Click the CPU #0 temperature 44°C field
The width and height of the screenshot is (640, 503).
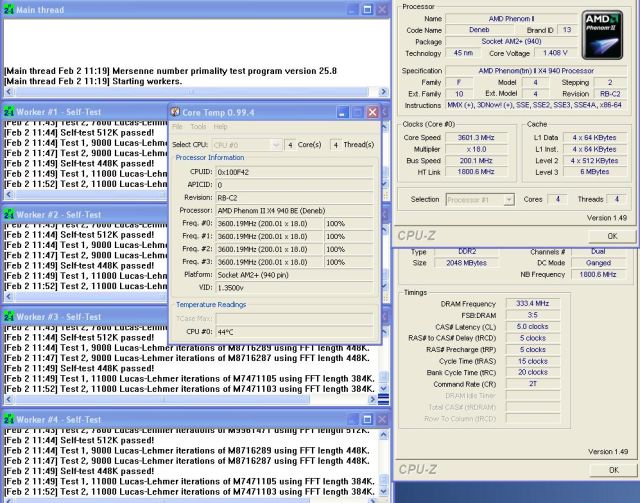[x=294, y=332]
